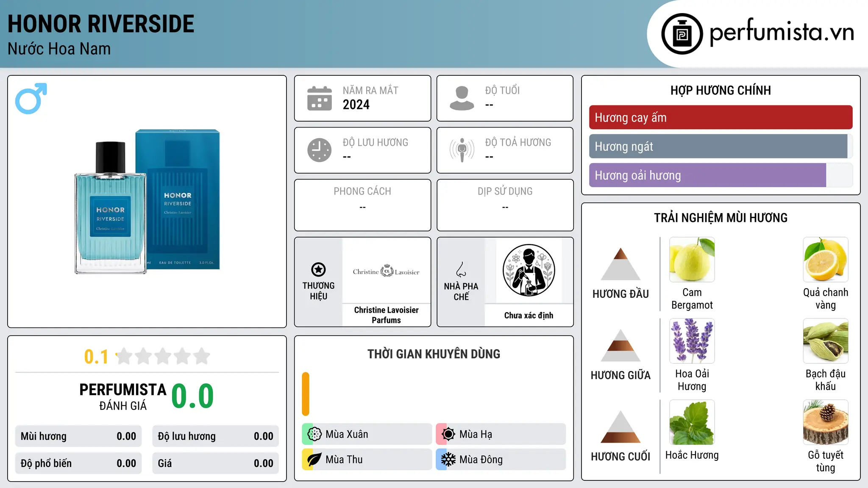Viewport: 868px width, 488px height.
Task: Click the Dịp Sử Dụng occasion card
Action: click(x=505, y=205)
